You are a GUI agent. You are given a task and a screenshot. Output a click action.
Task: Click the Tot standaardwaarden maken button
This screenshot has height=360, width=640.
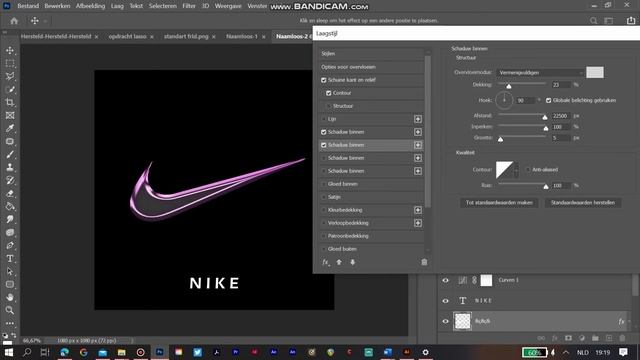[499, 203]
